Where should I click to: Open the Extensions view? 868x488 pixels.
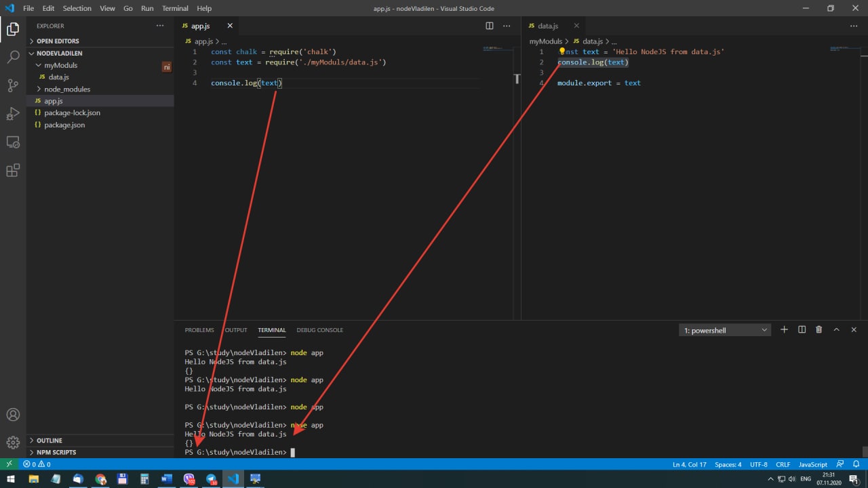[x=13, y=170]
